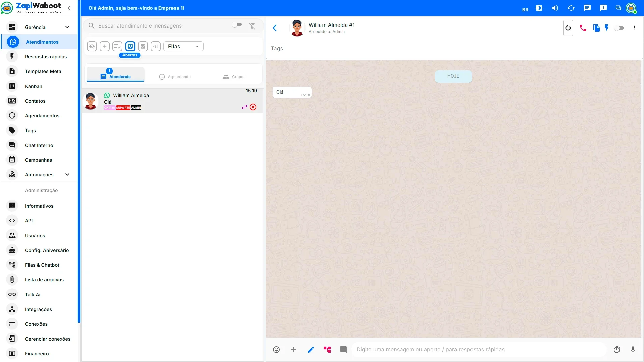This screenshot has height=362, width=644.
Task: Switch to the Aguardando tab
Action: point(175,77)
